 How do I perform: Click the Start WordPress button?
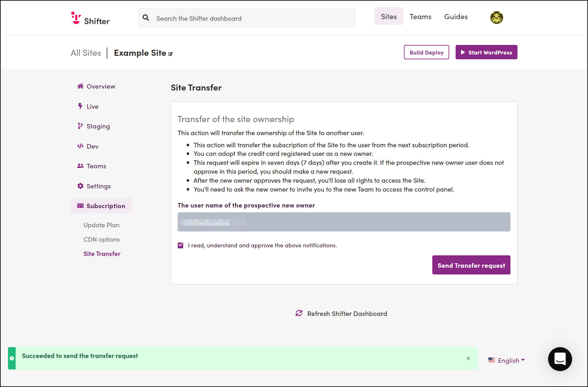coord(486,52)
